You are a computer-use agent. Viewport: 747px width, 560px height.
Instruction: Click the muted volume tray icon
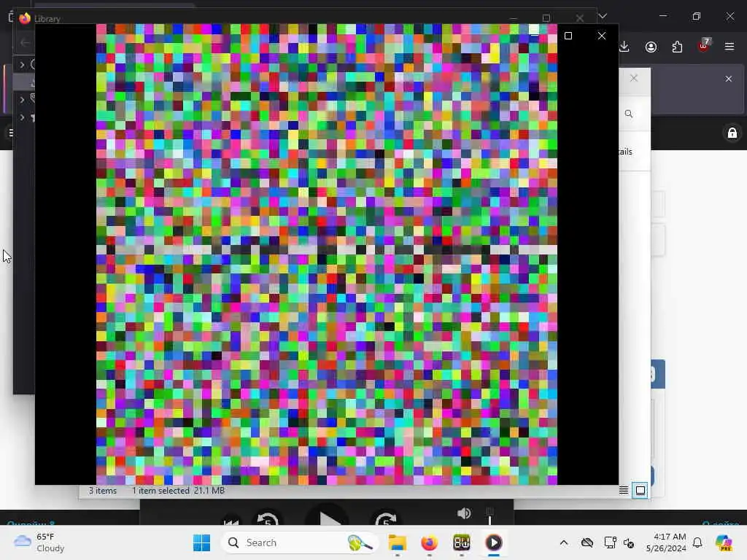[x=629, y=542]
